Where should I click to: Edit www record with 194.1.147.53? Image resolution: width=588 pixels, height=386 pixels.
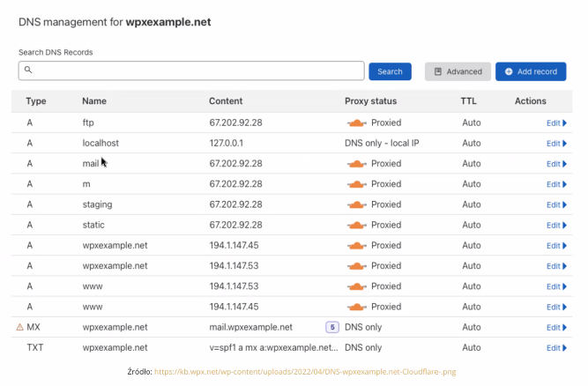click(x=556, y=286)
